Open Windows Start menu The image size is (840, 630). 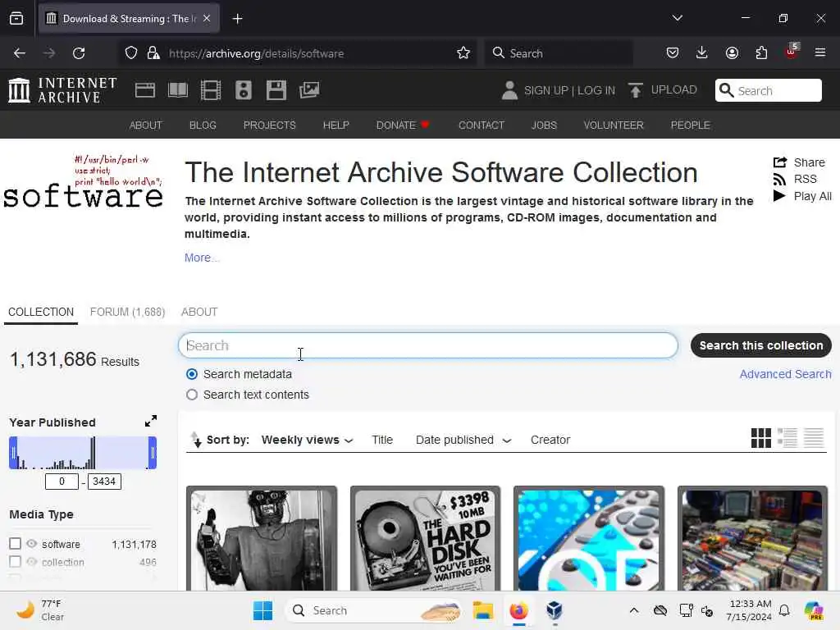[x=262, y=610]
